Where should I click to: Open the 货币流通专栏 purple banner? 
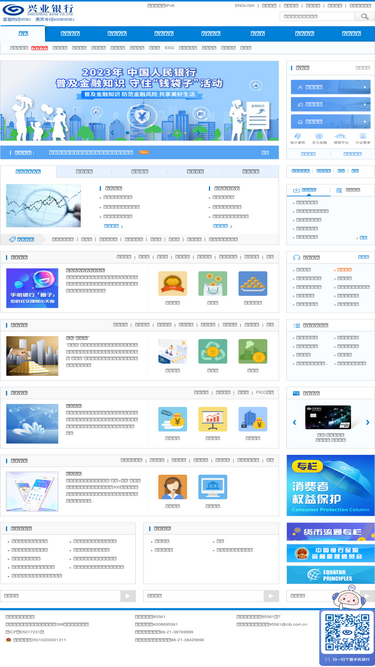[x=330, y=532]
